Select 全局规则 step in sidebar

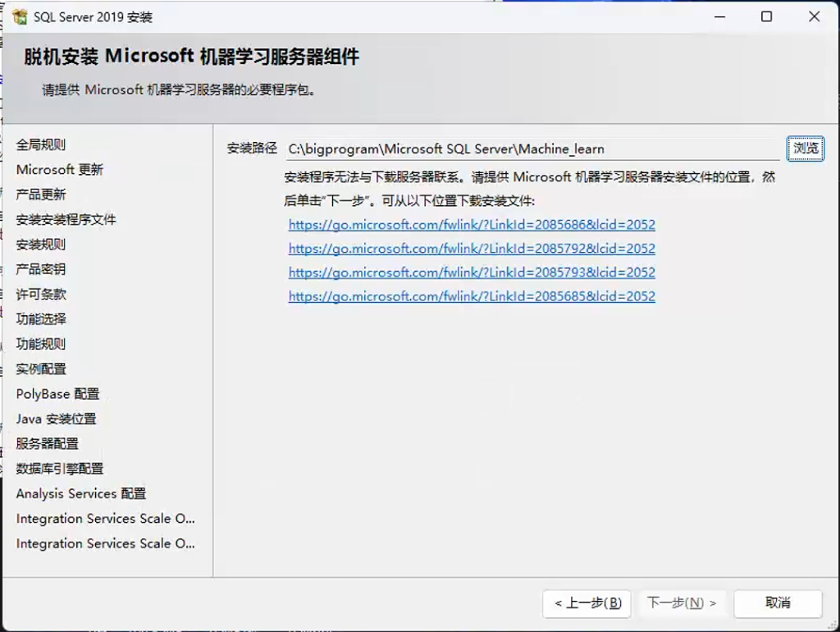point(41,144)
